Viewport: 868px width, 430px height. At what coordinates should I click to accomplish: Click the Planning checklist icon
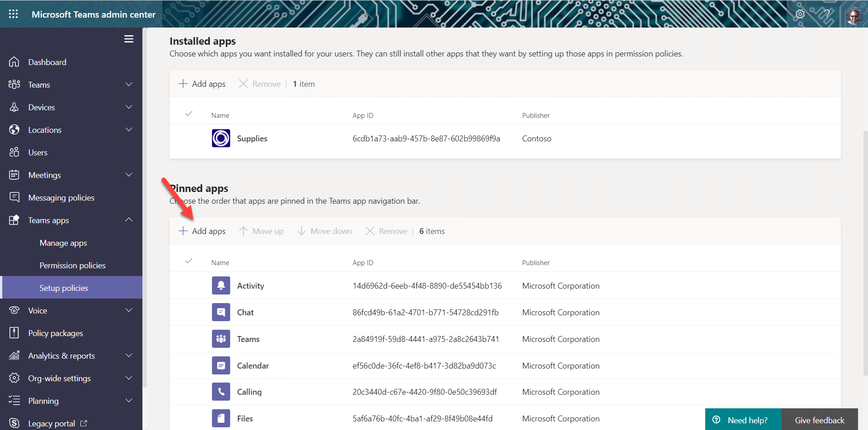tap(14, 401)
